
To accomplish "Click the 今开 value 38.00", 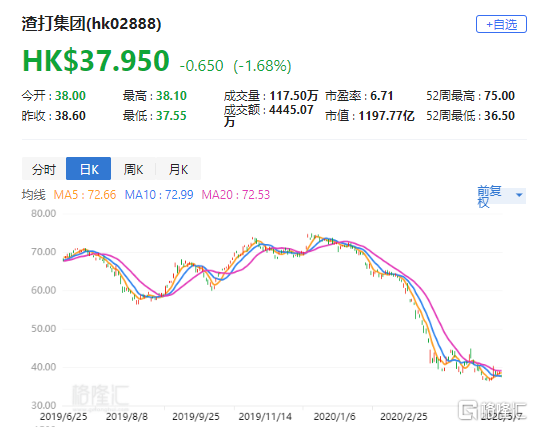I will [70, 96].
